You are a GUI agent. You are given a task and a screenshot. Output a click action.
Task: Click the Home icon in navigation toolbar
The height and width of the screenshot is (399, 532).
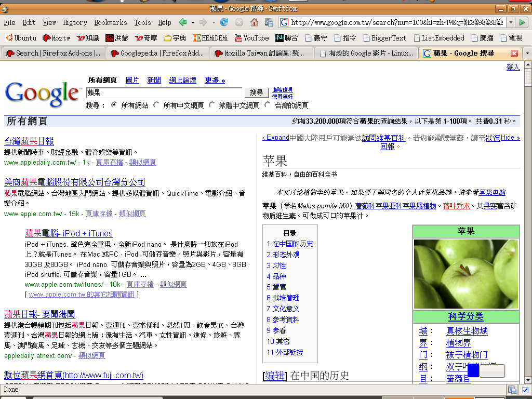[x=254, y=22]
